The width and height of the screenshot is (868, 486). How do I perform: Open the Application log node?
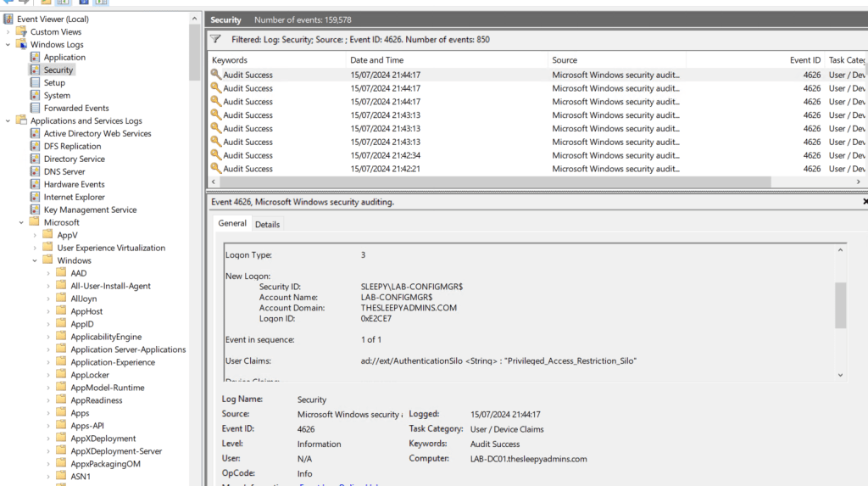tap(64, 57)
